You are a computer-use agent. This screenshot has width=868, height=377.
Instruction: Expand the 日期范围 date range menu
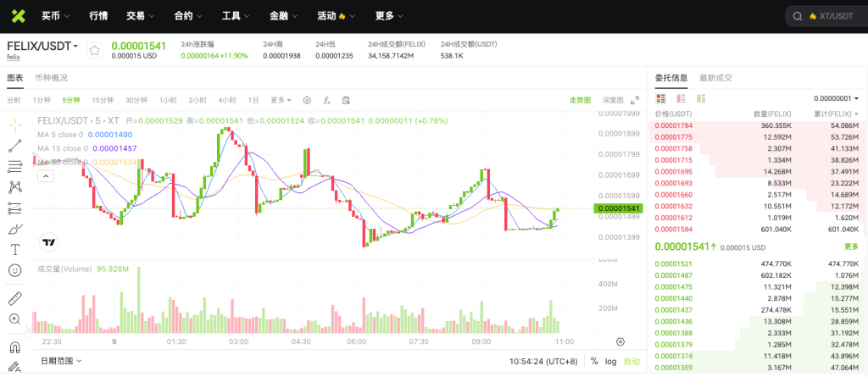[61, 361]
